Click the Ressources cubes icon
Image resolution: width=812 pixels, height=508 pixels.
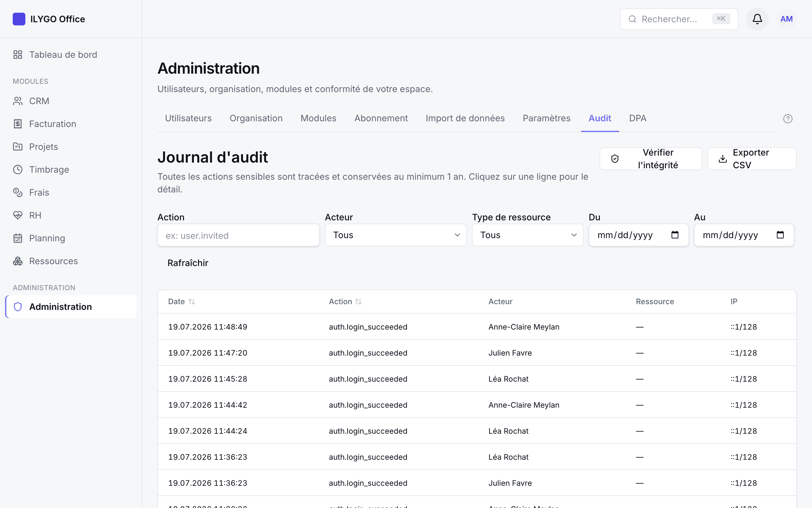click(18, 261)
